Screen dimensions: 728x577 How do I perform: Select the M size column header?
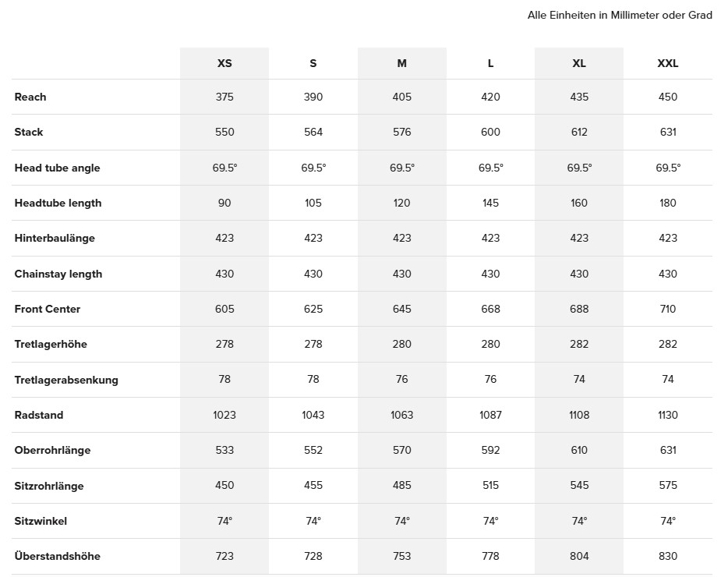pos(401,63)
